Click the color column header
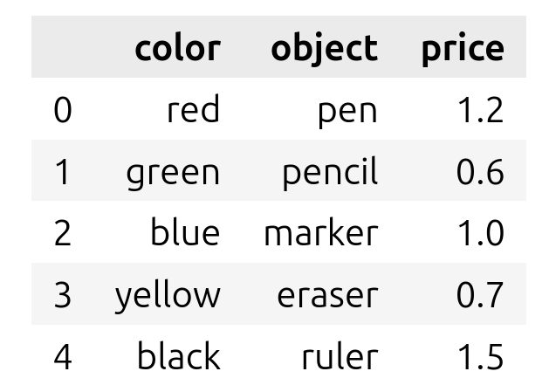The image size is (549, 392). pos(177,48)
